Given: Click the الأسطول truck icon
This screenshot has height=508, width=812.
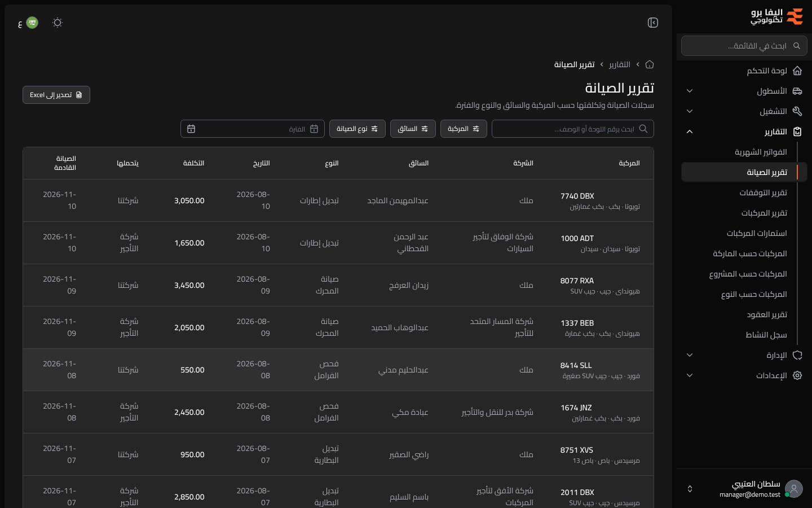Looking at the screenshot, I should point(797,91).
